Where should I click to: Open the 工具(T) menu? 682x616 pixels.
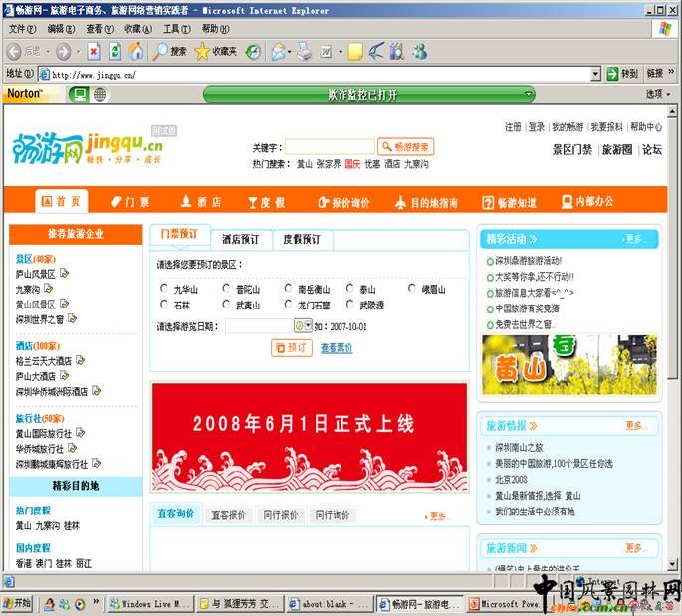pyautogui.click(x=176, y=29)
